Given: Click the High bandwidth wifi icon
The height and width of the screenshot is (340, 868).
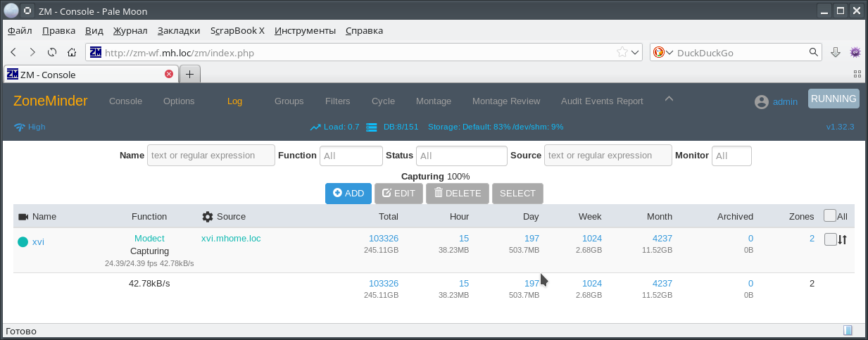Looking at the screenshot, I should [20, 127].
